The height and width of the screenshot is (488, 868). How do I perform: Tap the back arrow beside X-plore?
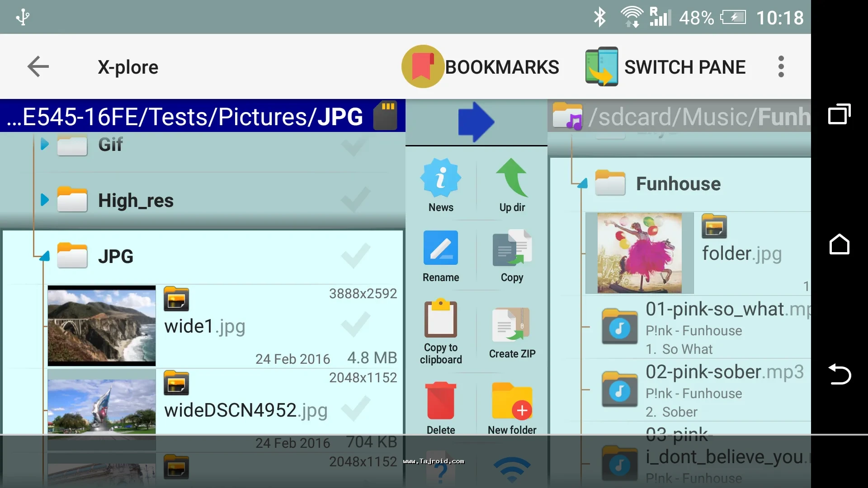38,67
